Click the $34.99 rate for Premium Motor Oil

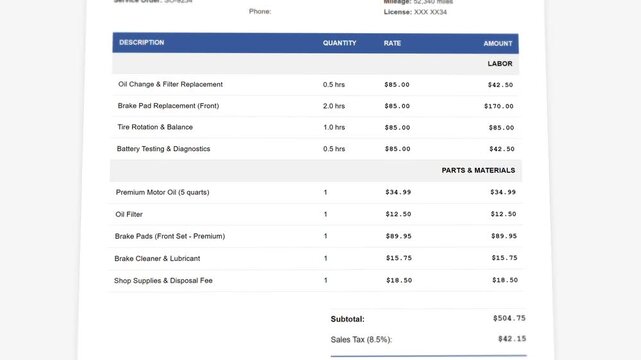click(398, 192)
